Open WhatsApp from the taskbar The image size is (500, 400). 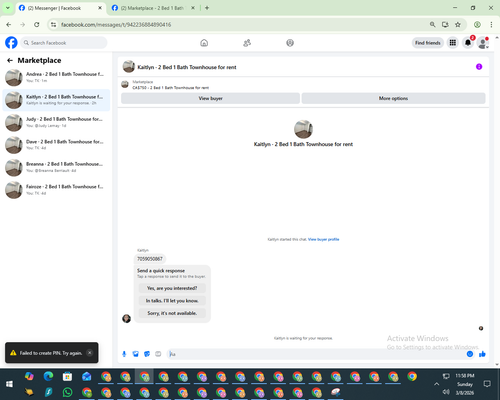67,392
